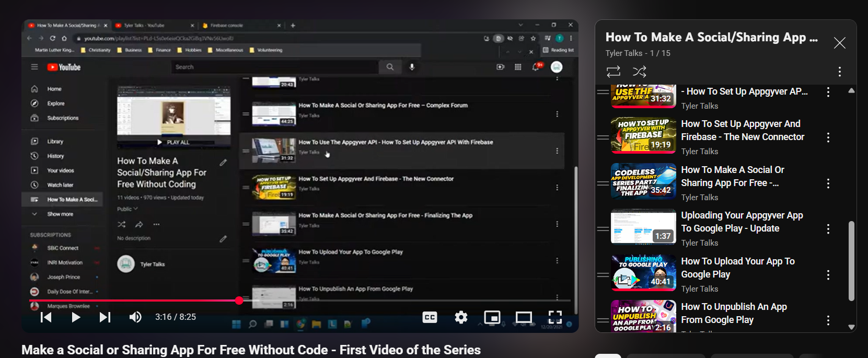The height and width of the screenshot is (358, 868).
Task: Click the playlist scrollbar down arrow
Action: (x=851, y=327)
